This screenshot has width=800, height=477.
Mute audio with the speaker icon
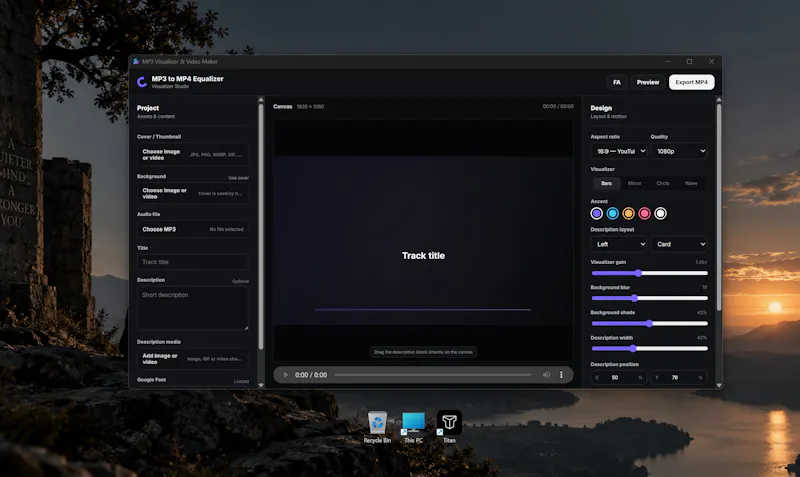[x=546, y=375]
